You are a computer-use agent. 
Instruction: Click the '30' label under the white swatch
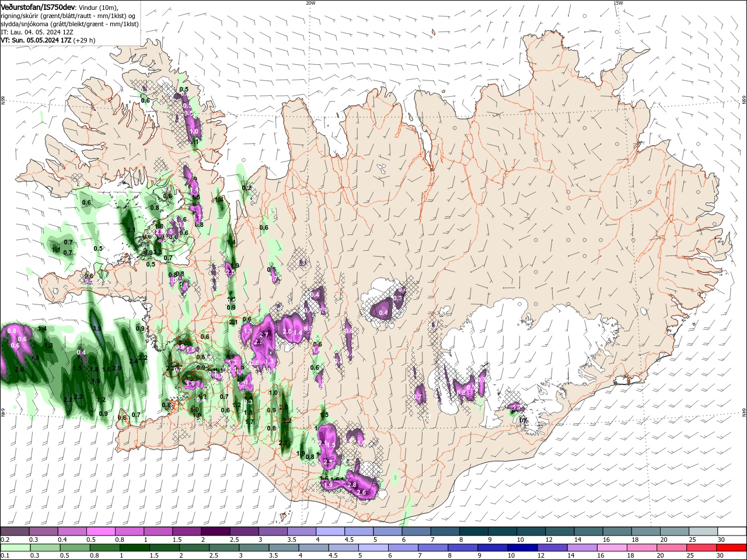pos(721,540)
